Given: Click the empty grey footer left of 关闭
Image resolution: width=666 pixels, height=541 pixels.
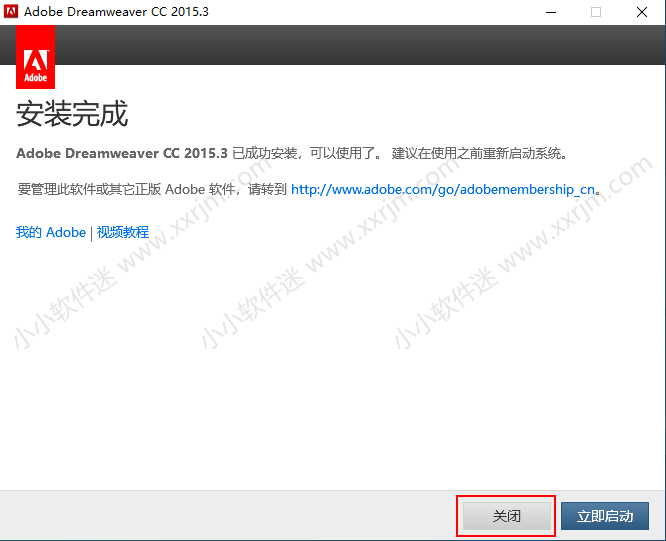Looking at the screenshot, I should (x=220, y=516).
